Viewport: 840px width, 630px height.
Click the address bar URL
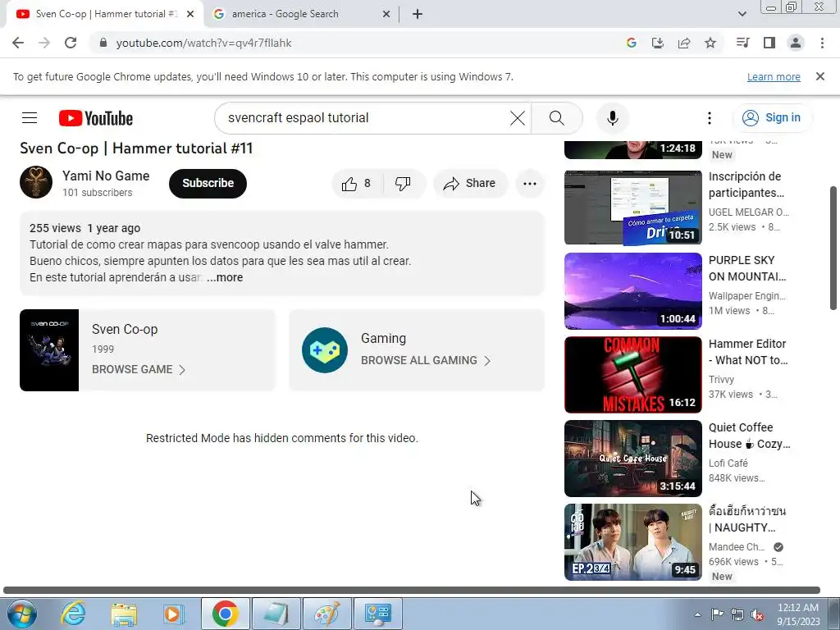click(203, 43)
